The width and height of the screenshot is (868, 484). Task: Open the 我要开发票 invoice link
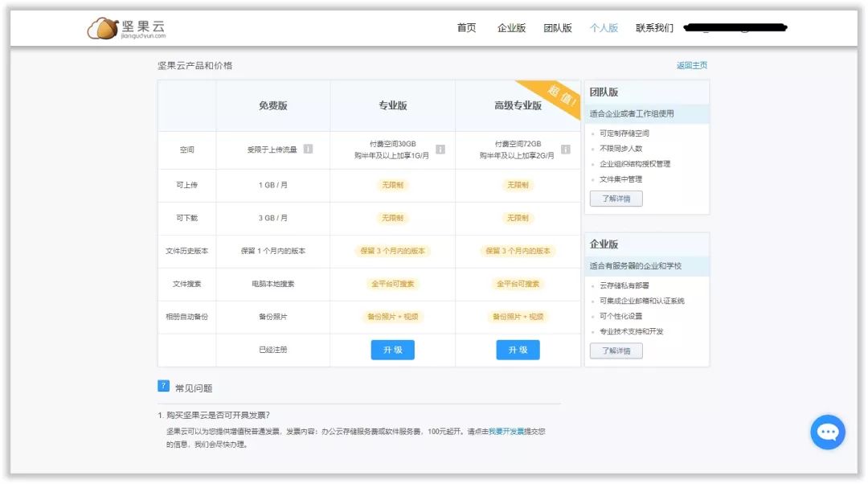506,432
